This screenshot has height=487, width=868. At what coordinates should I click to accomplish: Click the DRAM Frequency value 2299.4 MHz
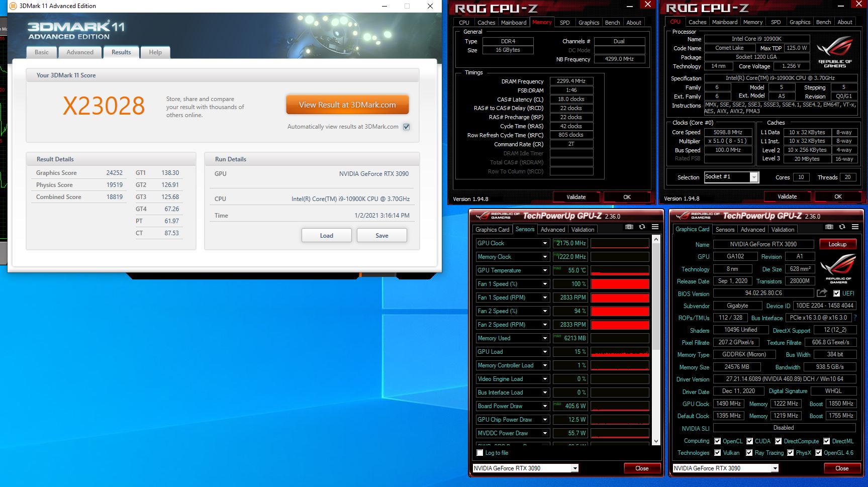571,81
